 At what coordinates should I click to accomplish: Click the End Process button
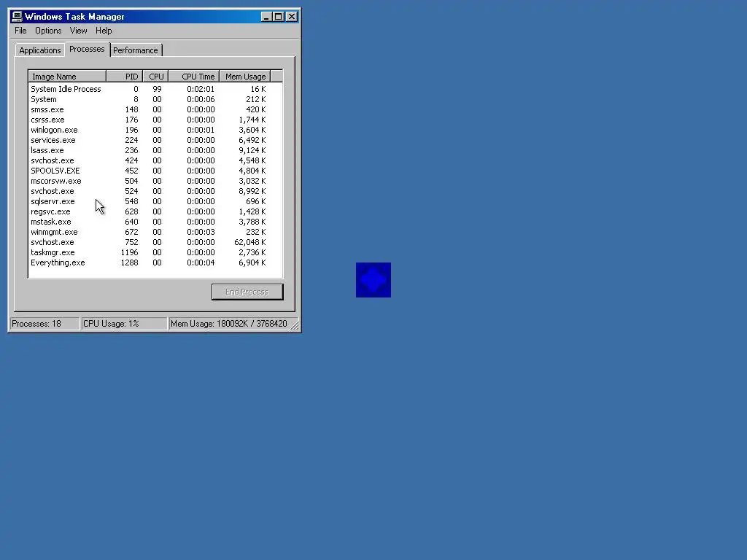[x=247, y=292]
